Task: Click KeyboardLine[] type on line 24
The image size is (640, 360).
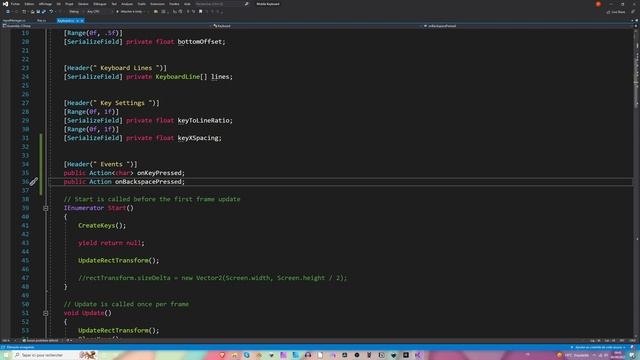Action: pyautogui.click(x=181, y=77)
